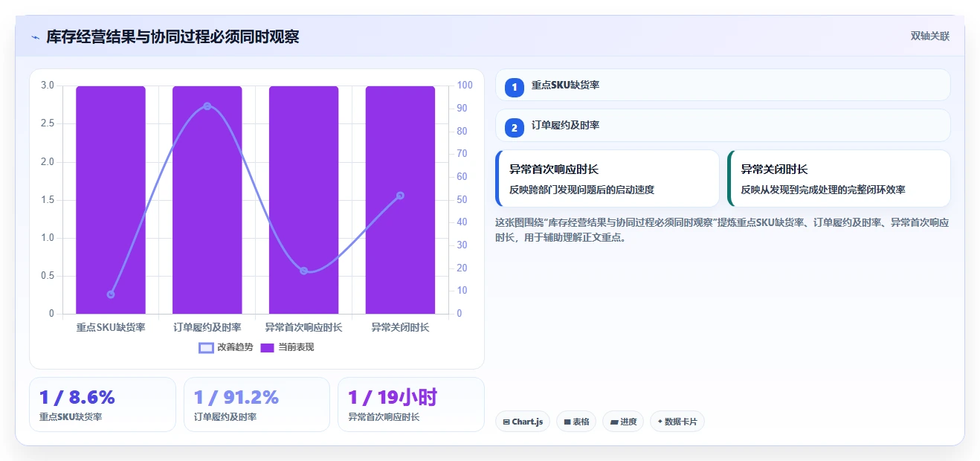
Task: Click the icon in the 表格 tag
Action: [567, 422]
